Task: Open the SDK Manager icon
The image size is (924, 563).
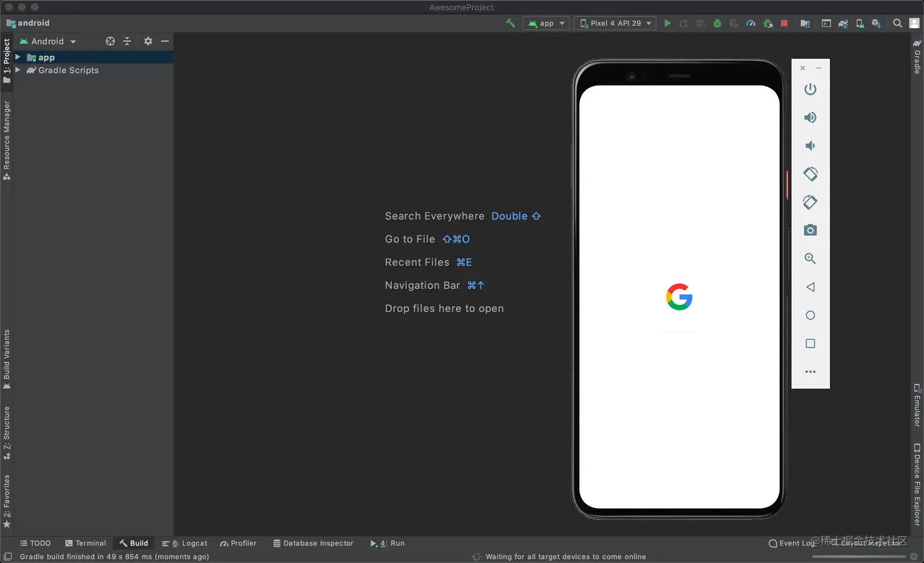Action: coord(876,23)
